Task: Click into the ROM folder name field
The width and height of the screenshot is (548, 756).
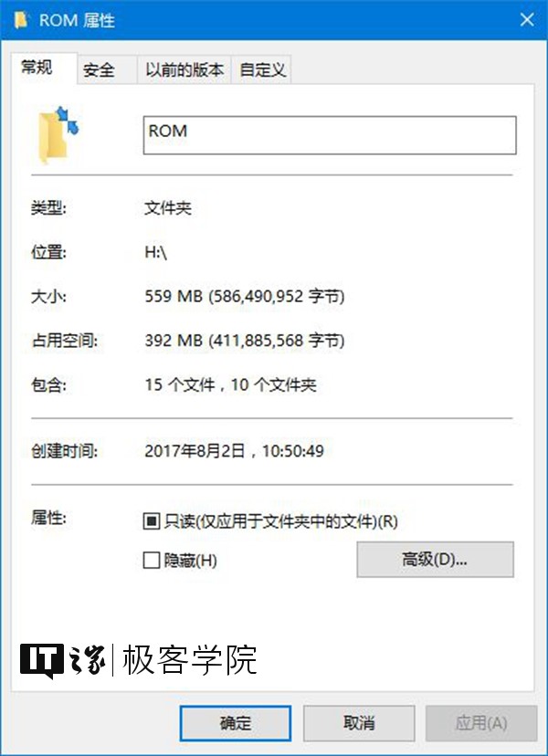Action: pyautogui.click(x=330, y=135)
